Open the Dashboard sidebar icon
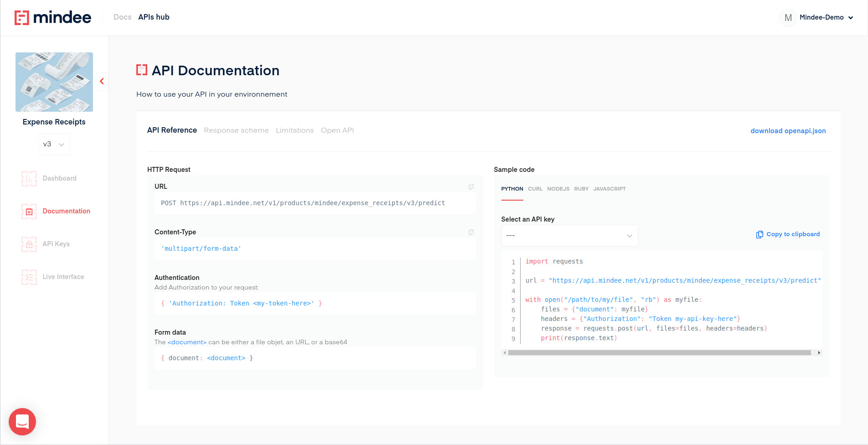The image size is (868, 445). [29, 179]
